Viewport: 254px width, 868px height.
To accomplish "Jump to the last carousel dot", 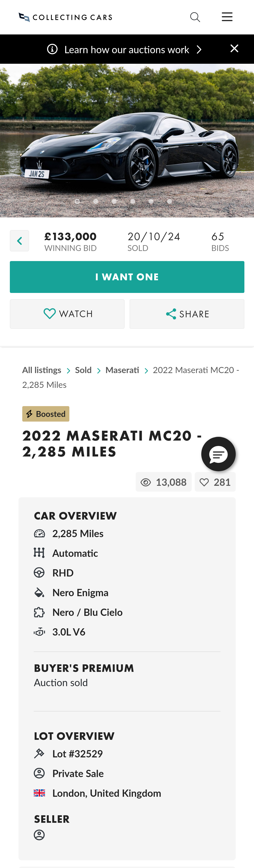I will click(169, 201).
